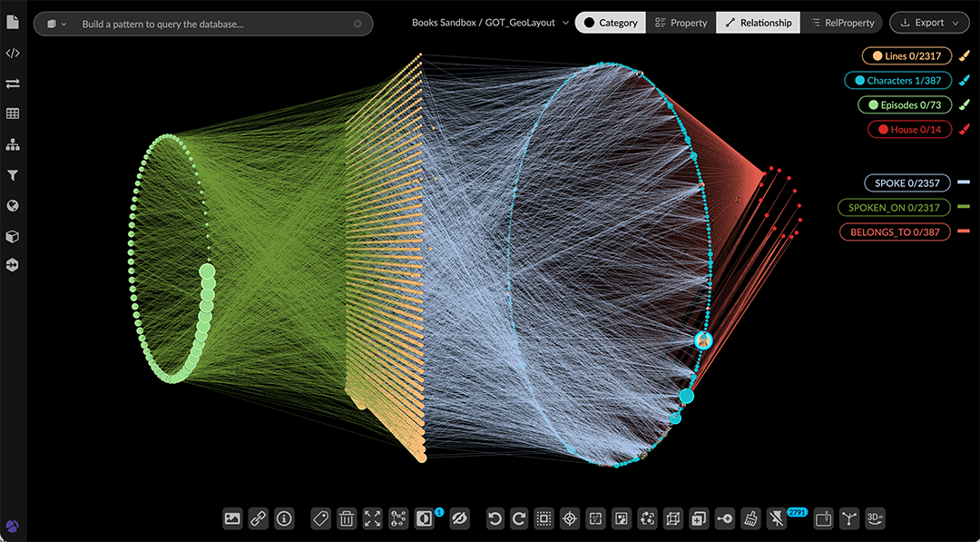The image size is (980, 542).
Task: Open the filter funnel icon in left sidebar
Action: tap(13, 175)
